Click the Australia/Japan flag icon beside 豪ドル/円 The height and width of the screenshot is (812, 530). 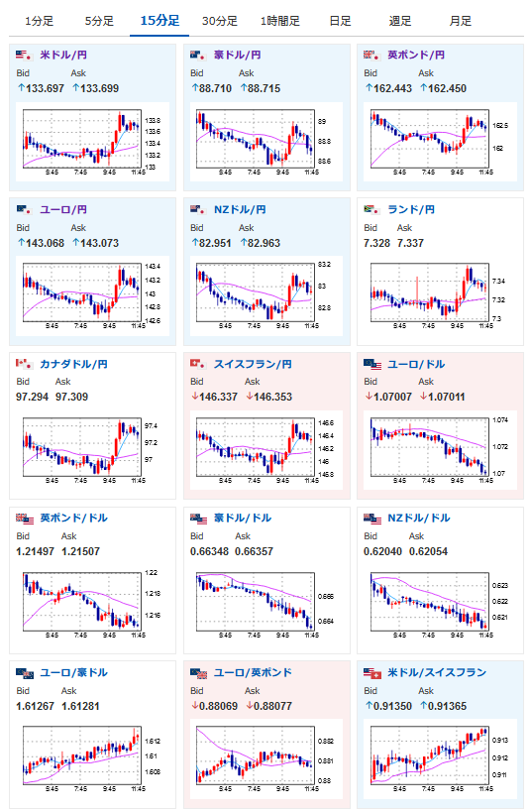click(198, 55)
